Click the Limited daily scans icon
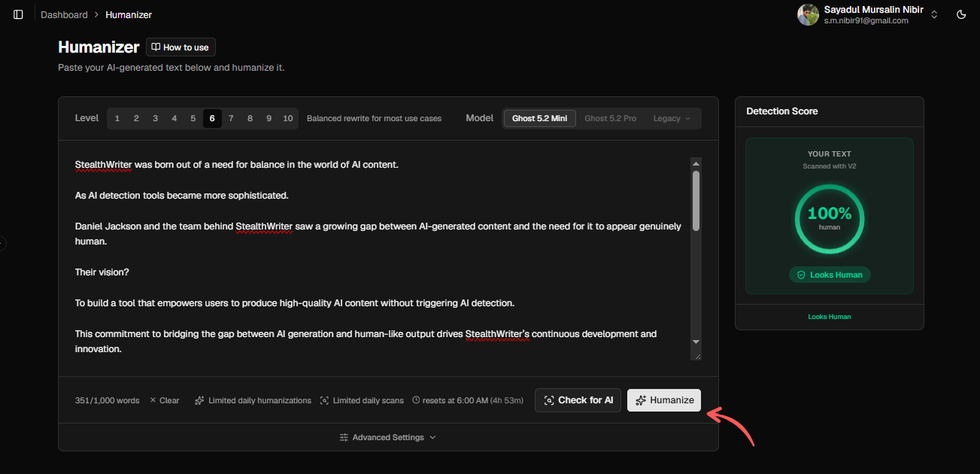The width and height of the screenshot is (980, 474). coord(324,400)
